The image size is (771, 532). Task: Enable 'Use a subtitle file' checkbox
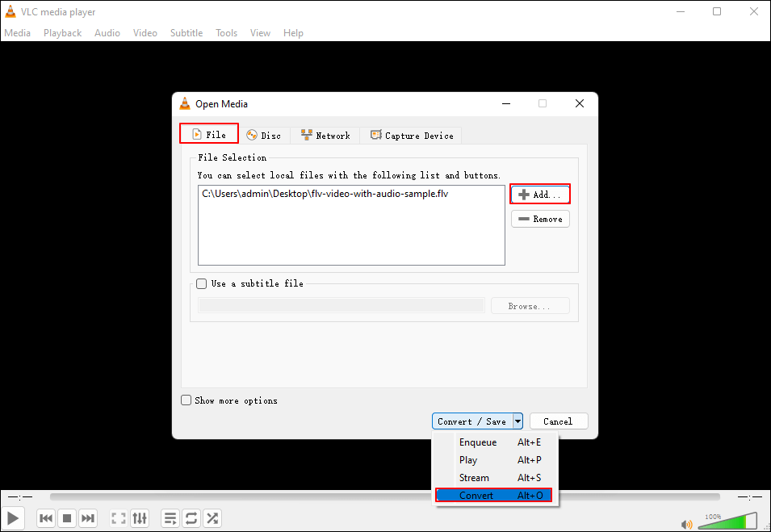[x=202, y=283]
